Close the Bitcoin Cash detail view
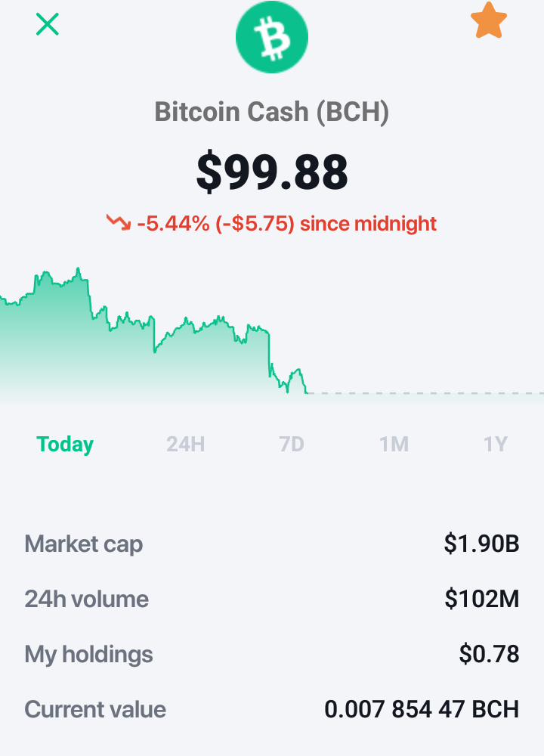 point(47,24)
